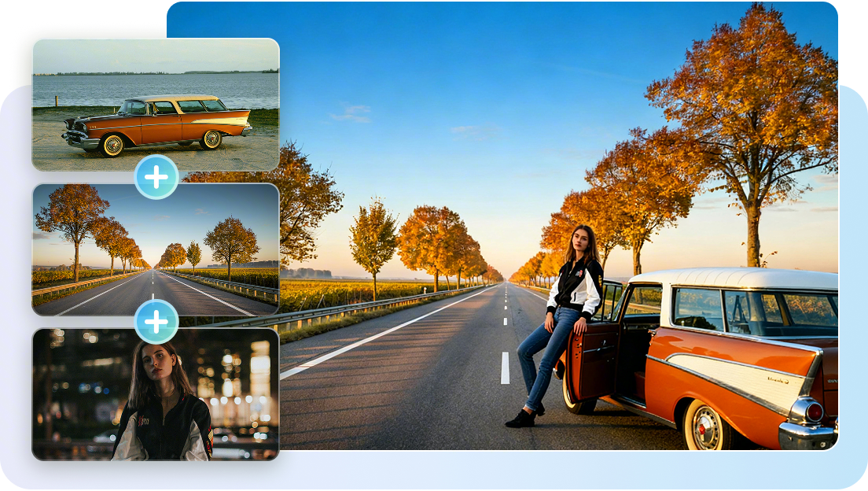The image size is (868, 491).
Task: Click the plus icon between car and road thumbnails
Action: click(x=156, y=177)
